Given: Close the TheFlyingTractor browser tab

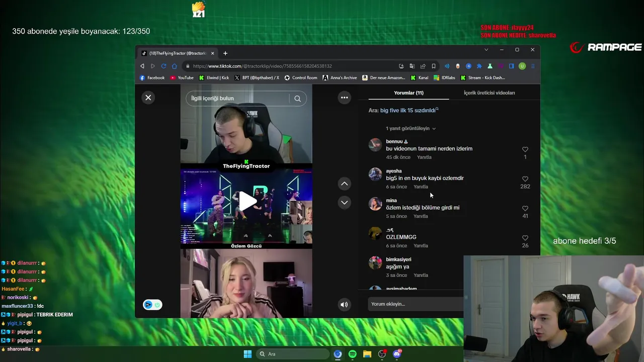Looking at the screenshot, I should tap(212, 53).
